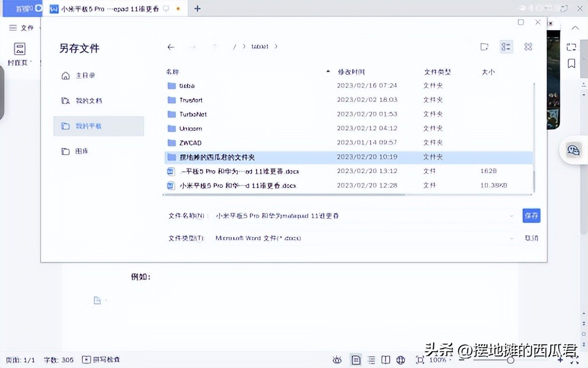588x368 pixels.
Task: Open the file name history dropdown arrow
Action: [x=511, y=216]
